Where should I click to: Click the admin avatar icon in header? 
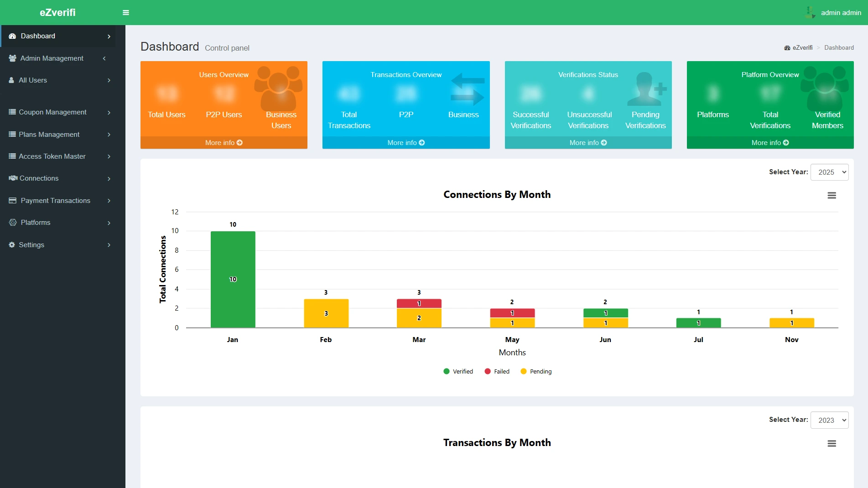(810, 12)
